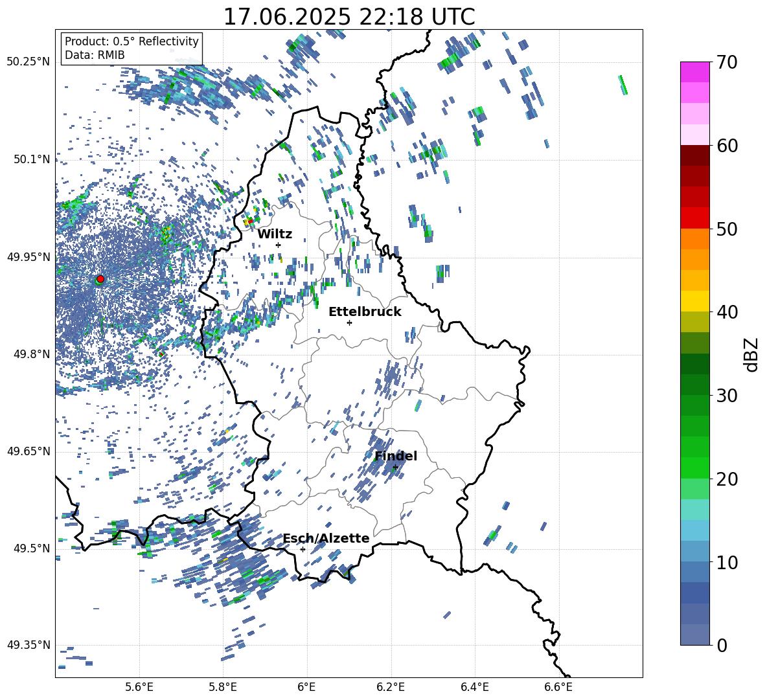Image resolution: width=767 pixels, height=700 pixels.
Task: Click the 70 tick on the colorbar
Action: click(x=726, y=62)
